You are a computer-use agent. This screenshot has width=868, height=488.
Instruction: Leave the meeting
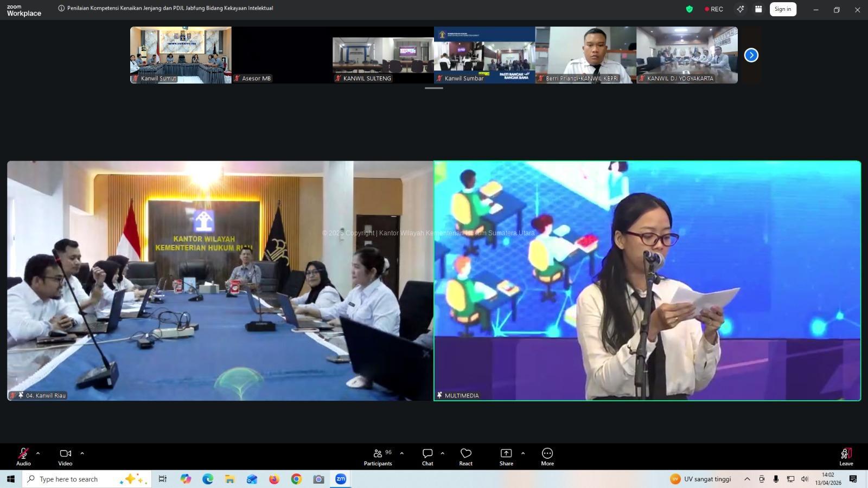click(846, 456)
